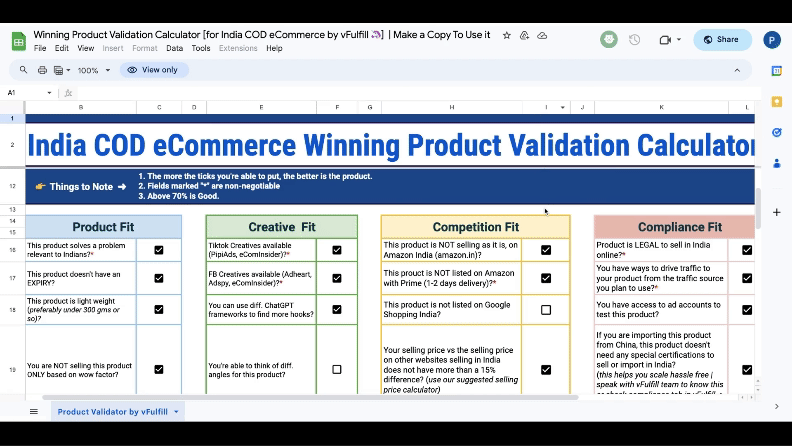
Task: Check 'think of diff. angles' checkbox
Action: pos(337,370)
